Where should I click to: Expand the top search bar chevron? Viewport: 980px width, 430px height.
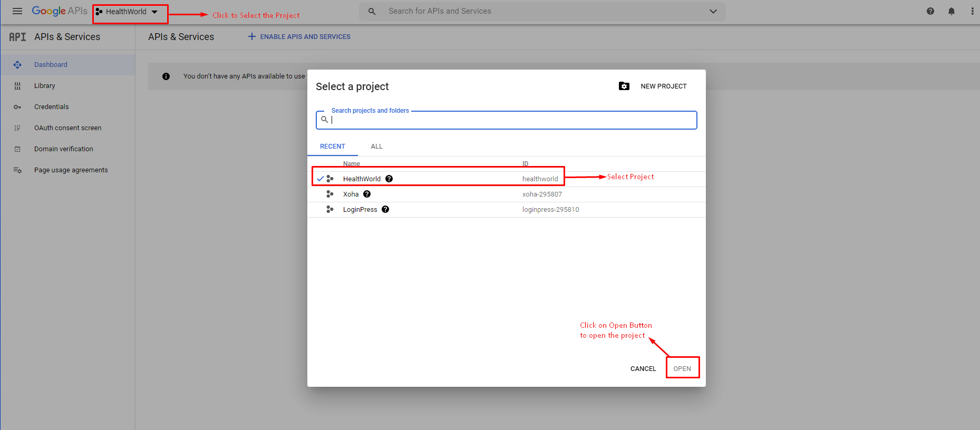(x=713, y=11)
